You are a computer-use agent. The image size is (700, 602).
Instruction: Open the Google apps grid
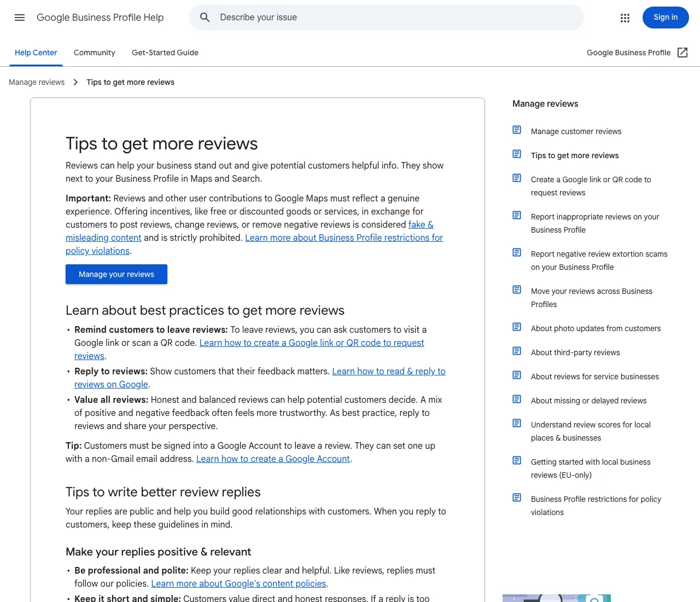click(625, 18)
